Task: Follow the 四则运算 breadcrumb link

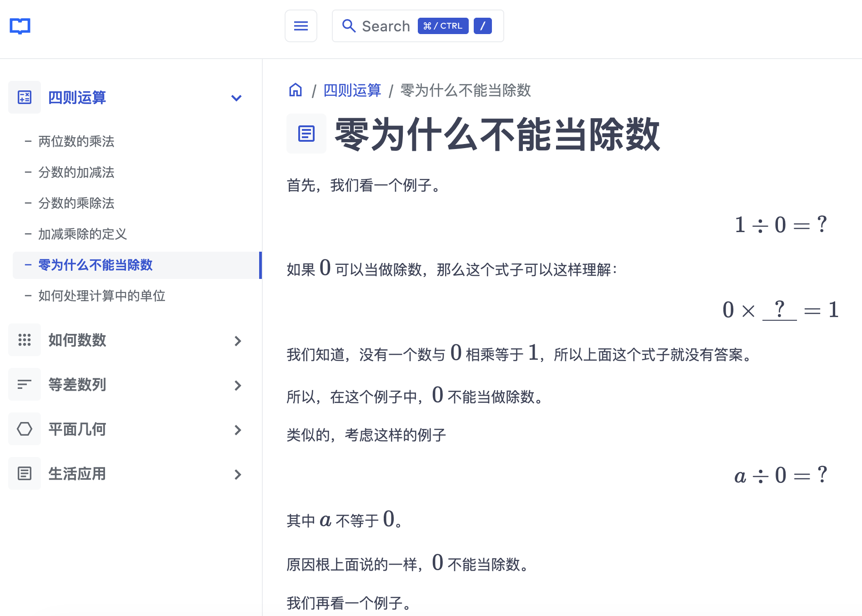Action: (352, 90)
